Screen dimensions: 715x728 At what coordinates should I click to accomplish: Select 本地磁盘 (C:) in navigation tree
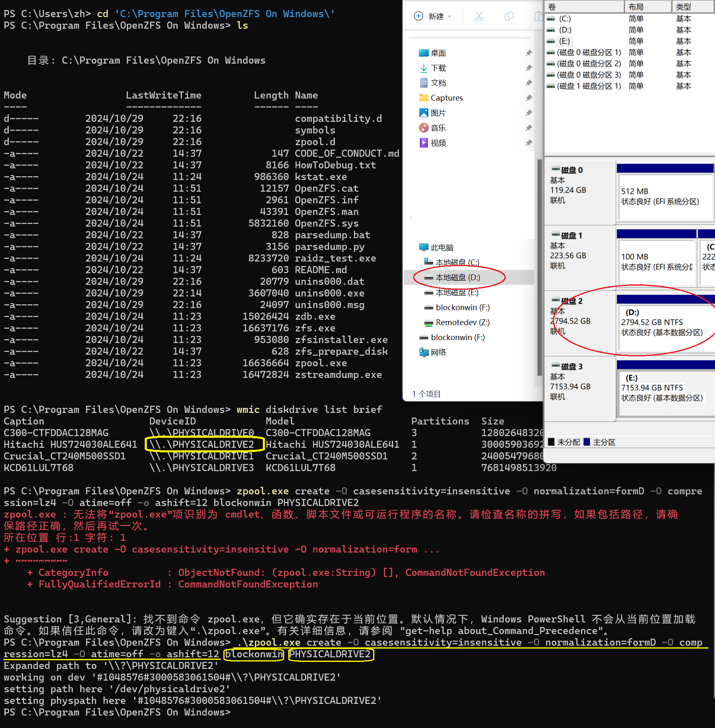point(457,262)
